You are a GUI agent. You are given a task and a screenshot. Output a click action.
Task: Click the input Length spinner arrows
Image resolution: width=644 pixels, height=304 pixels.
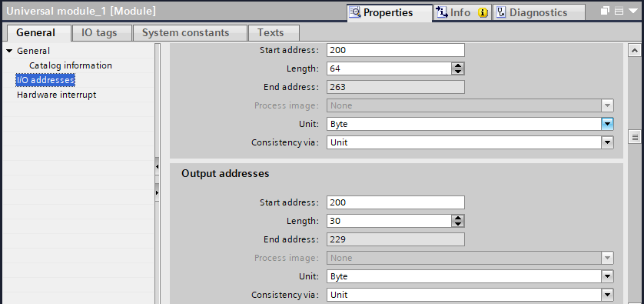click(x=457, y=68)
